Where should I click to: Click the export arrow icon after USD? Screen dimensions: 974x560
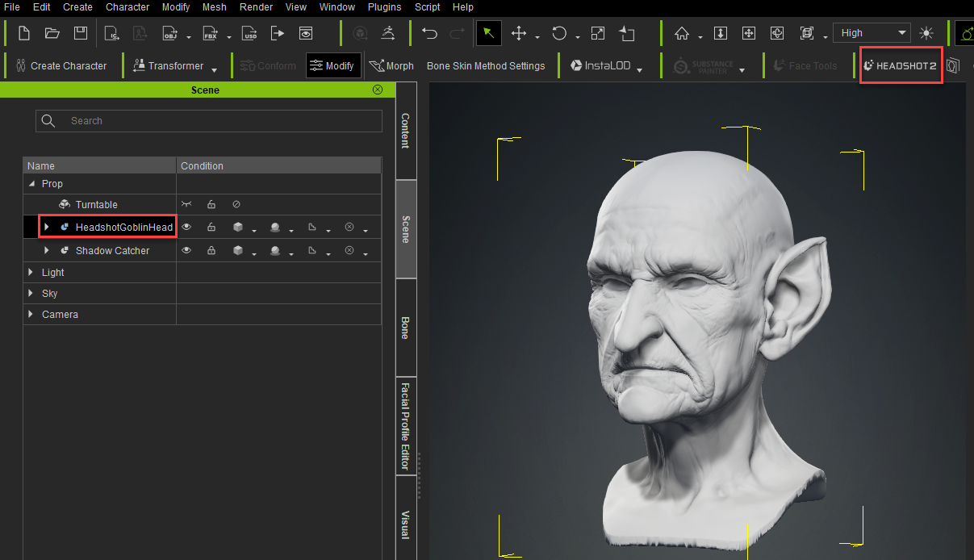tap(278, 33)
